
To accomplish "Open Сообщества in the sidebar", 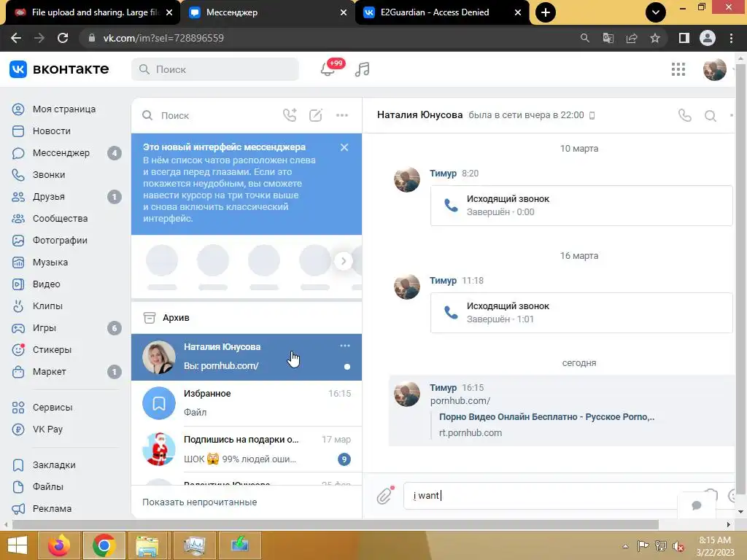I will click(60, 219).
